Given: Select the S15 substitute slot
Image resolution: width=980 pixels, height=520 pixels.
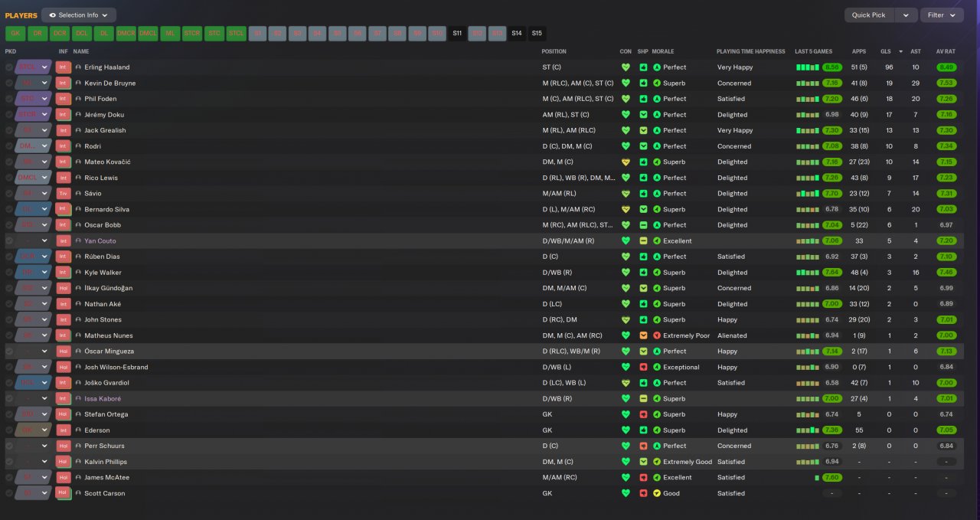Looking at the screenshot, I should click(537, 33).
